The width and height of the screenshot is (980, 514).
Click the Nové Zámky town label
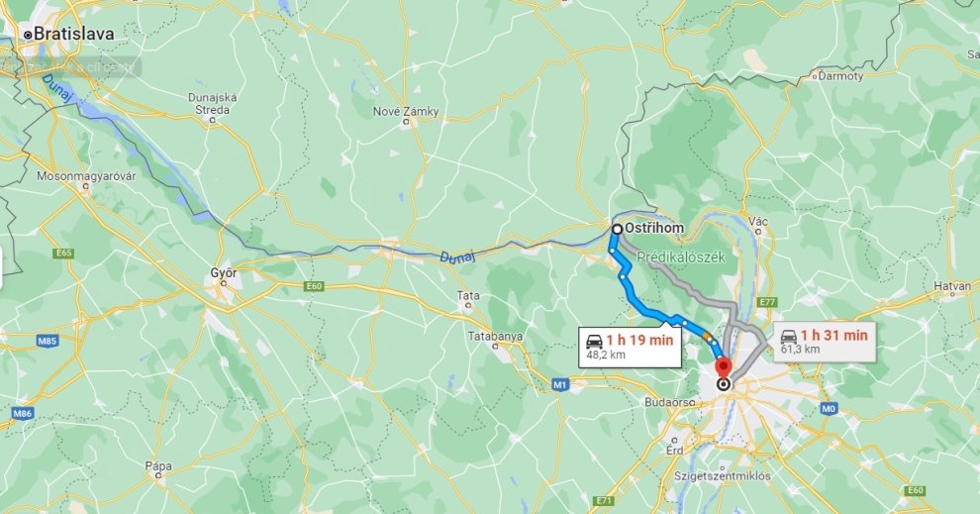[x=406, y=111]
